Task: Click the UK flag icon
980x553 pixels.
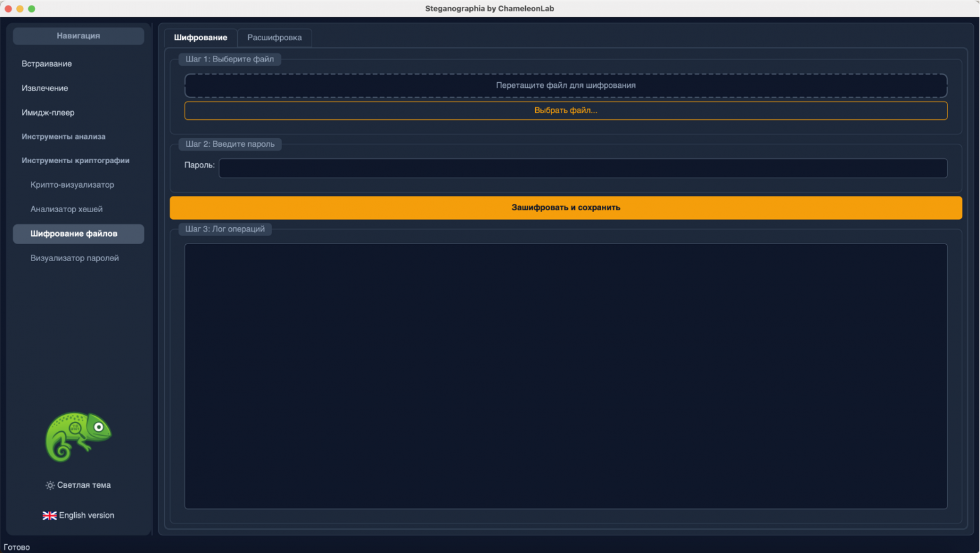Action: [49, 515]
